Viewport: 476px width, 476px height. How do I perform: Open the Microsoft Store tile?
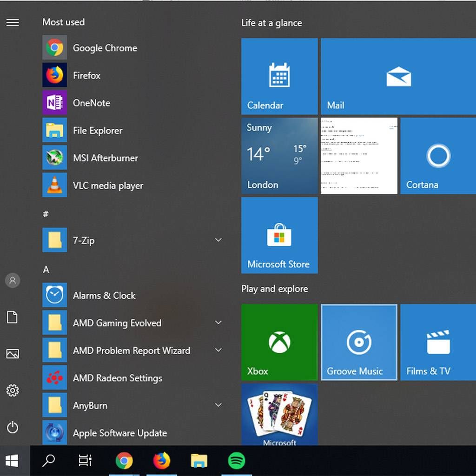(279, 235)
